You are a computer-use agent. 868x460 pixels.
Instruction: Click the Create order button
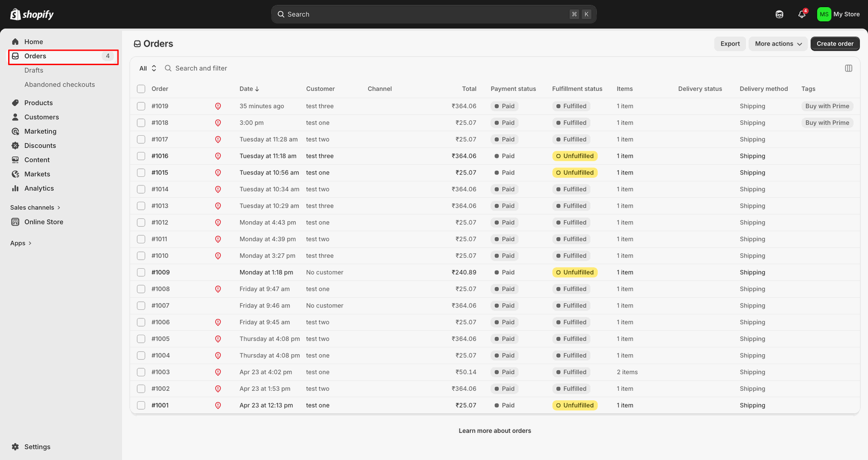835,44
